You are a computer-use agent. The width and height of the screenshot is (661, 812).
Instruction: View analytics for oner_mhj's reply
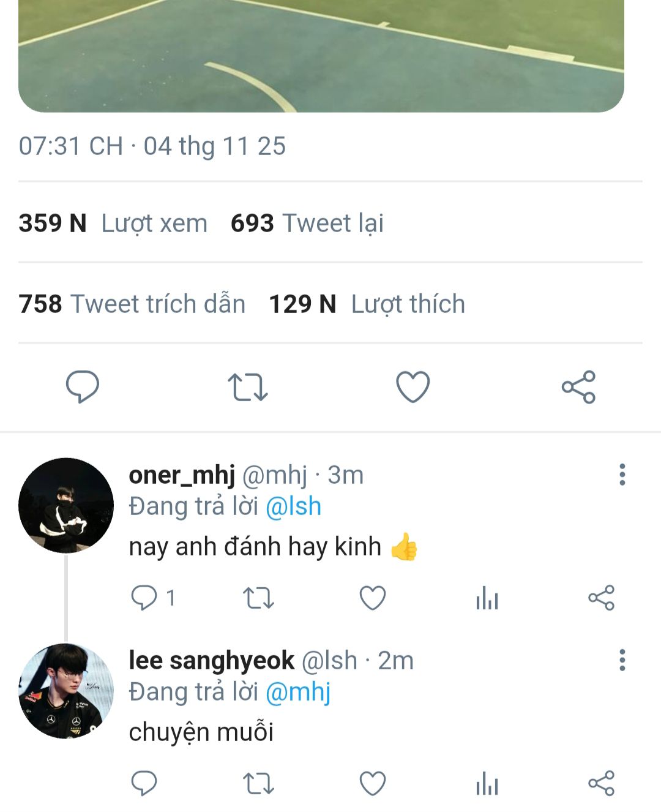pyautogui.click(x=487, y=598)
